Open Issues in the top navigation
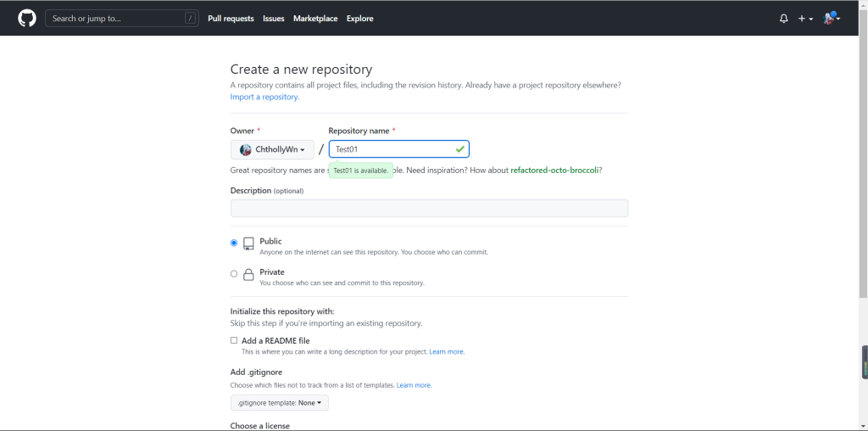868x431 pixels. coord(274,19)
